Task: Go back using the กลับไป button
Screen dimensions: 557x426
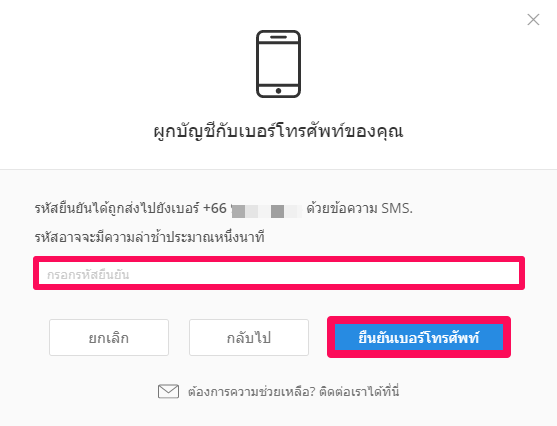Action: pos(249,338)
